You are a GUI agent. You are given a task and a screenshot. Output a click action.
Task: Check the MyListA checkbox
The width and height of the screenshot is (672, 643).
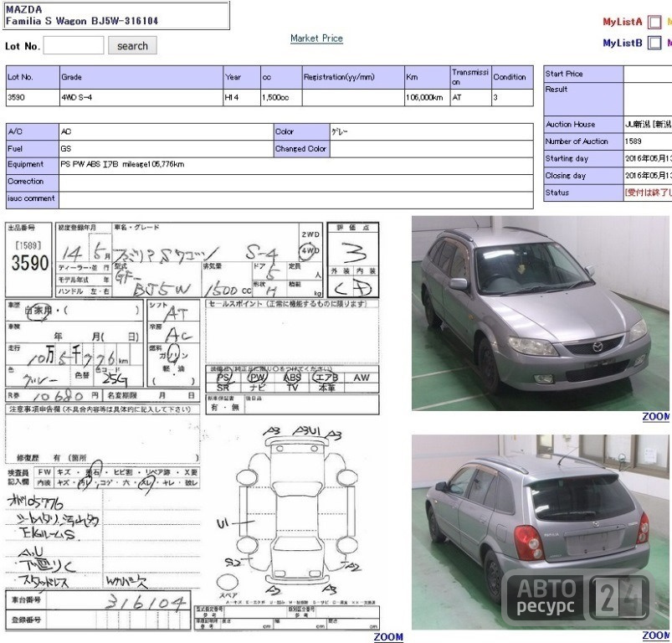[x=654, y=22]
